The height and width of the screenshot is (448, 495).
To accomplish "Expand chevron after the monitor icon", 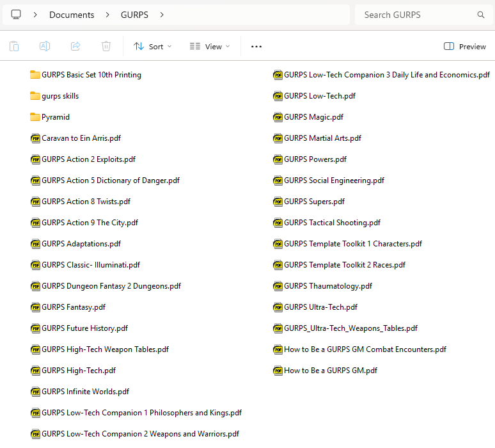I will pyautogui.click(x=35, y=15).
